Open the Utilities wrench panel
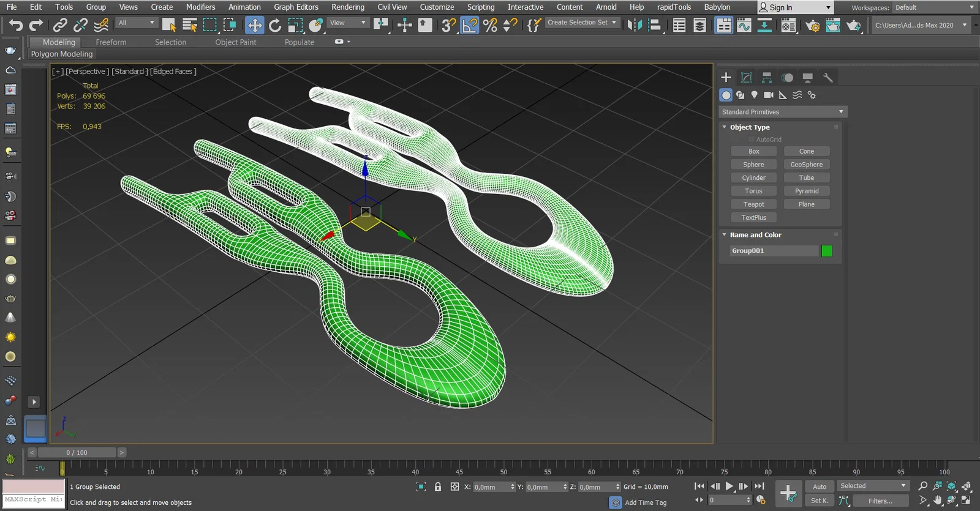The width and height of the screenshot is (980, 511). pos(827,78)
